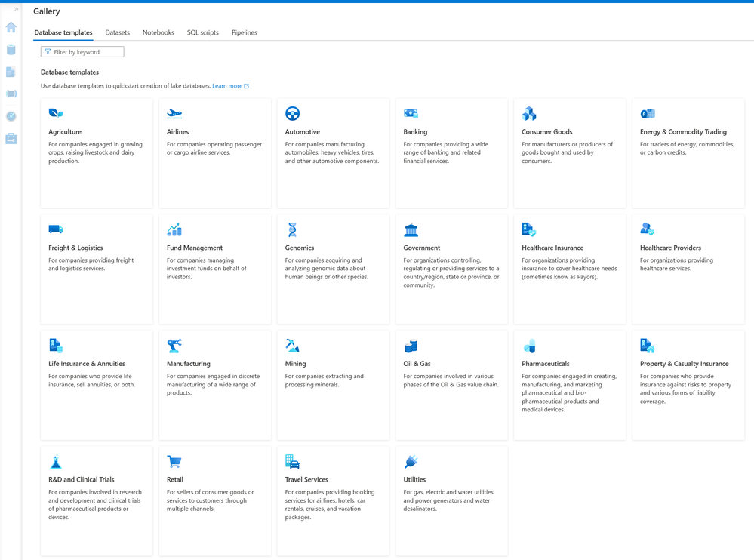Click the Oil & Gas barrels icon
This screenshot has width=754, height=560.
click(411, 346)
